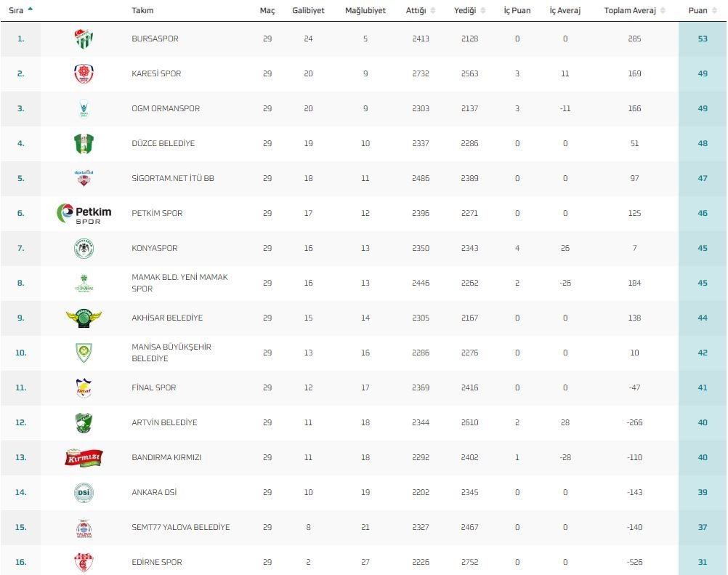Click the Düzce Belediye green crest

84,144
